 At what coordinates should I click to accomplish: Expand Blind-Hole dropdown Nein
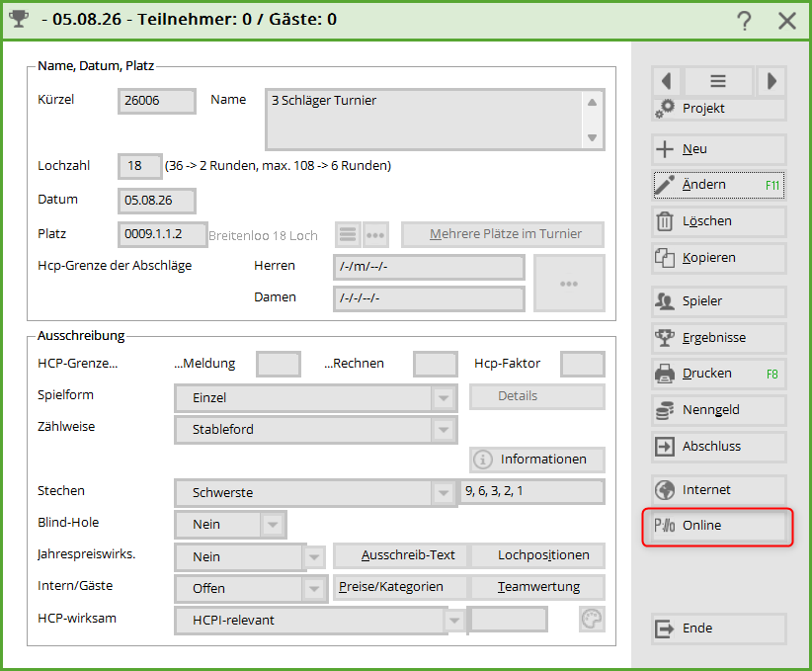(x=273, y=526)
